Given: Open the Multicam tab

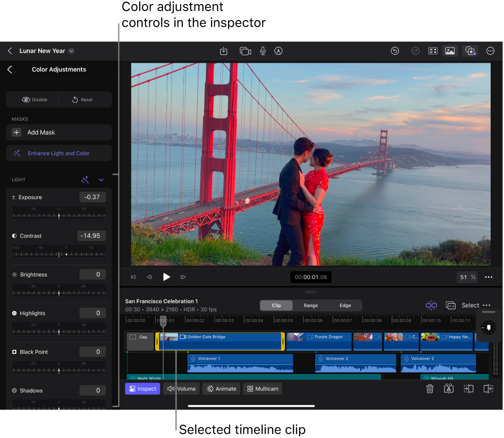Looking at the screenshot, I should pyautogui.click(x=263, y=389).
